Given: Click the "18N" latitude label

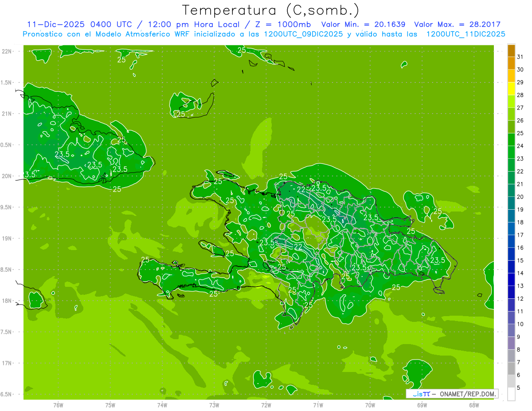Looking at the screenshot, I should [7, 301].
